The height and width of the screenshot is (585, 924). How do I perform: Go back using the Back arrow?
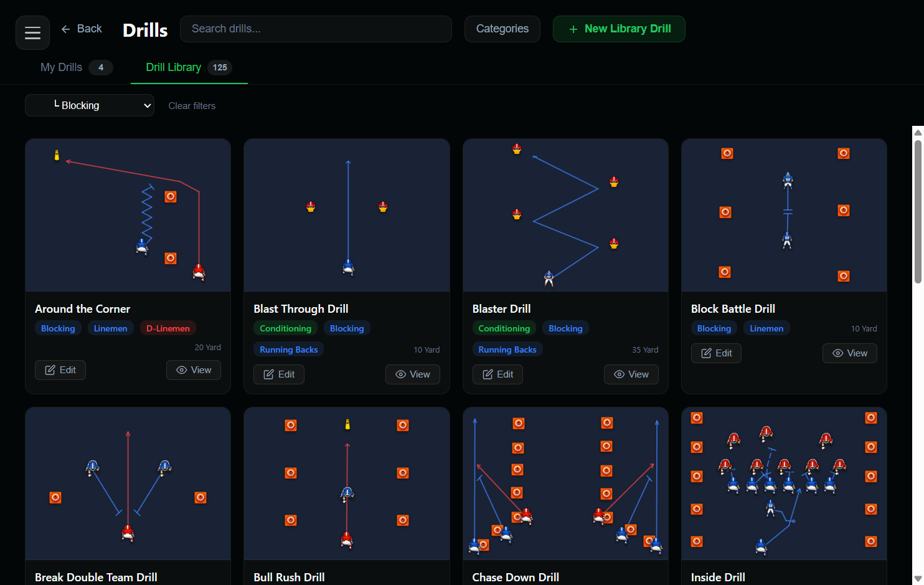(x=82, y=29)
